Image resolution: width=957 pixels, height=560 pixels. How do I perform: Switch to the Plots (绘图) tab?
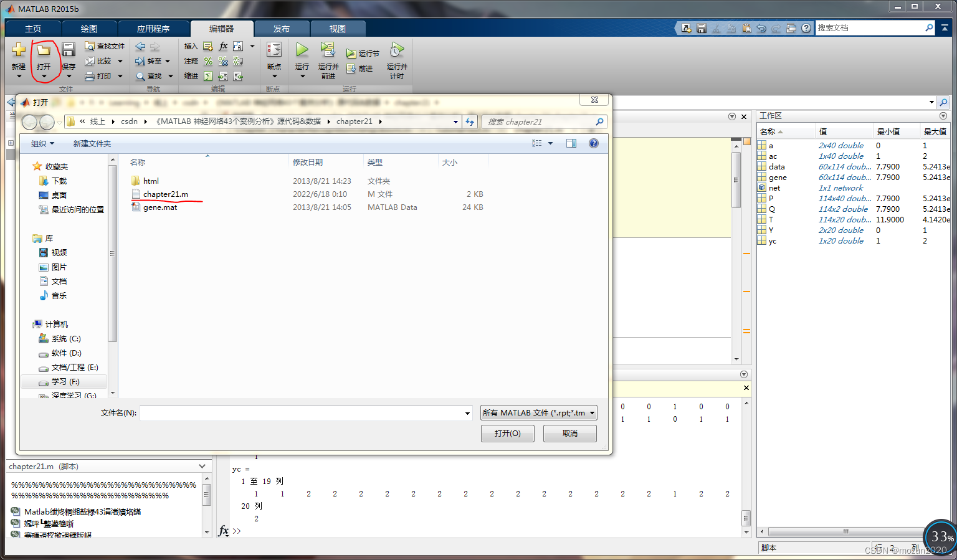pyautogui.click(x=89, y=29)
